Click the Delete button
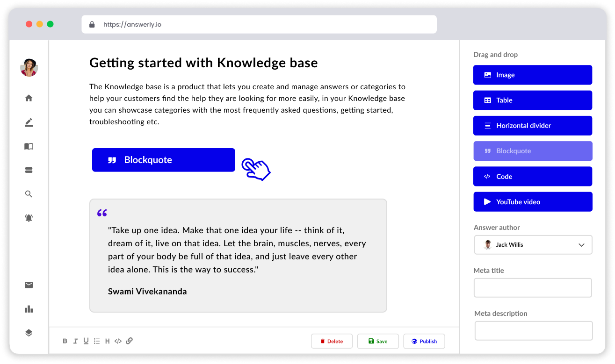Viewport: 615px width, 364px height. coord(332,341)
